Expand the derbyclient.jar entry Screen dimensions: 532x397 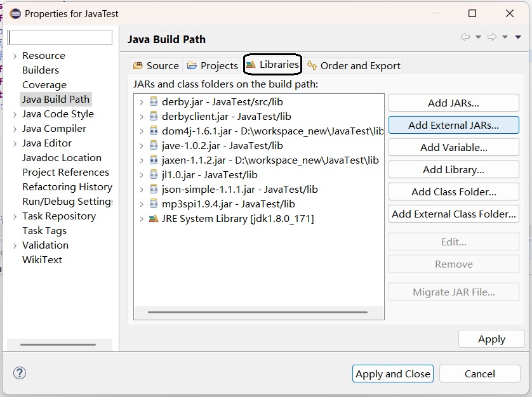click(x=142, y=117)
